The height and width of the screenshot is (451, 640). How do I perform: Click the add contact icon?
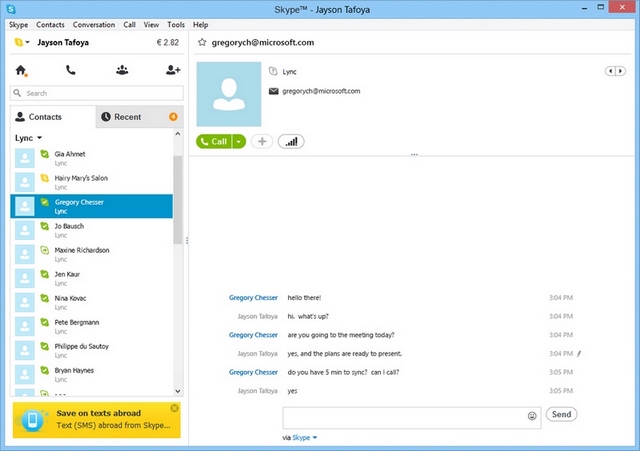172,70
